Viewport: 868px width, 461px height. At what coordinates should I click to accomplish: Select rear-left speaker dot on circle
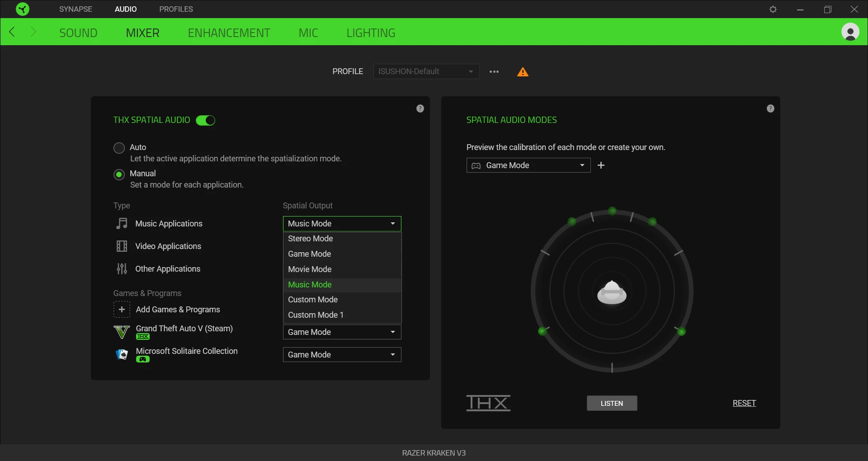point(542,332)
